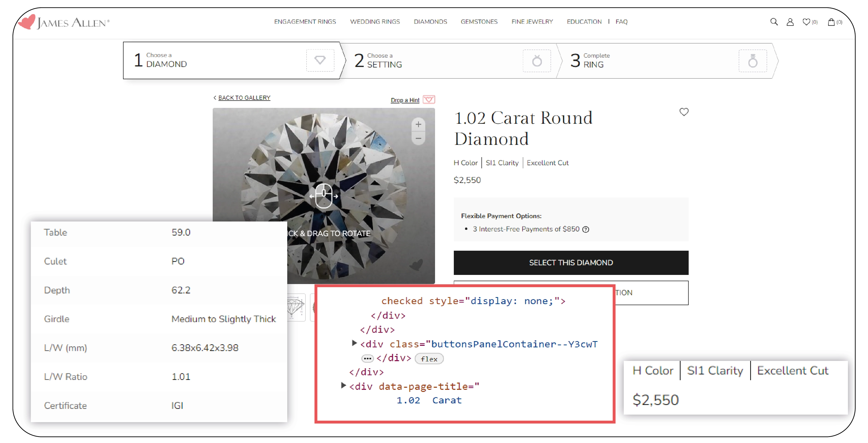Click the payment info question mark icon

[x=586, y=229]
